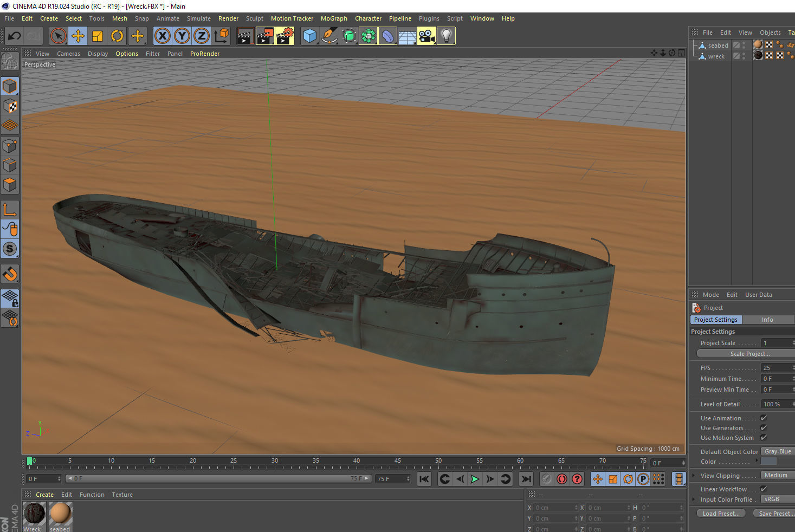Viewport: 795px width, 532px height.
Task: Expand the Color arrow in Project Settings
Action: click(757, 460)
